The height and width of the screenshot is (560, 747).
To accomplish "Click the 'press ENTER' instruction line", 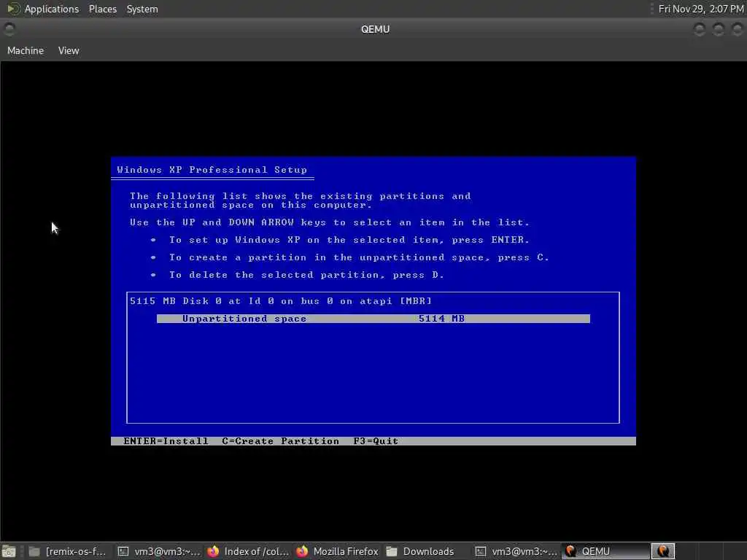I will [349, 240].
